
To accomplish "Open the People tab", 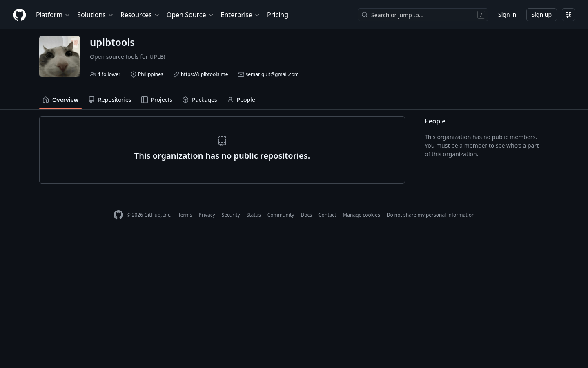I will pos(241,100).
